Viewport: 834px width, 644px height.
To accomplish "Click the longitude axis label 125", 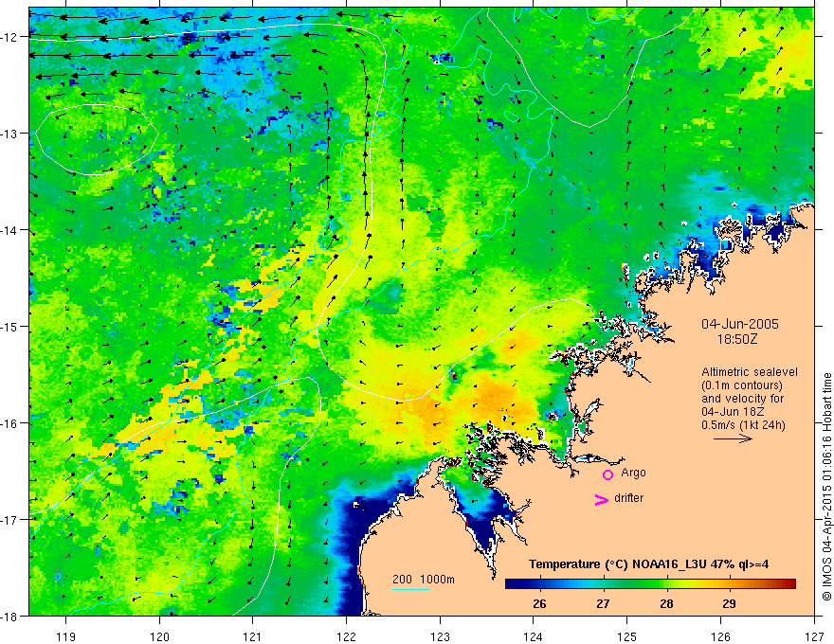I will click(627, 636).
